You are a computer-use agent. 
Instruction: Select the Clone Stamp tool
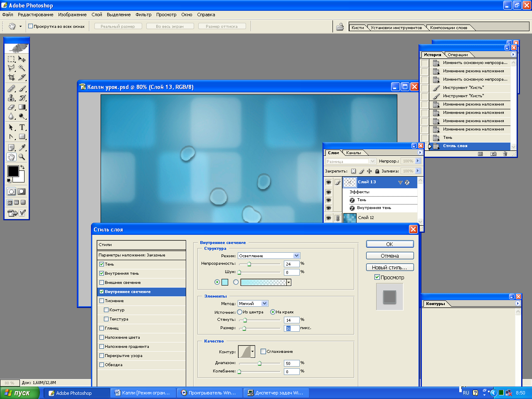click(x=11, y=98)
